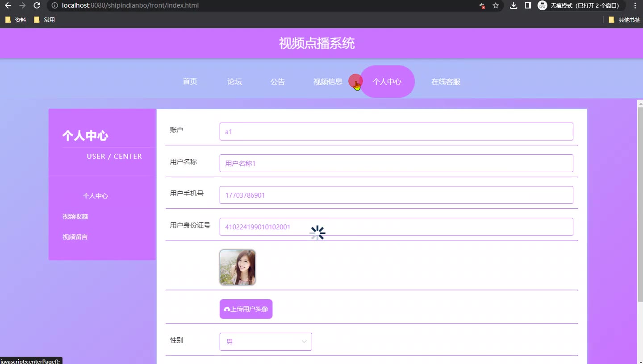Viewport: 643px width, 364px height.
Task: Select the 个人中心 nav tab
Action: pos(387,82)
